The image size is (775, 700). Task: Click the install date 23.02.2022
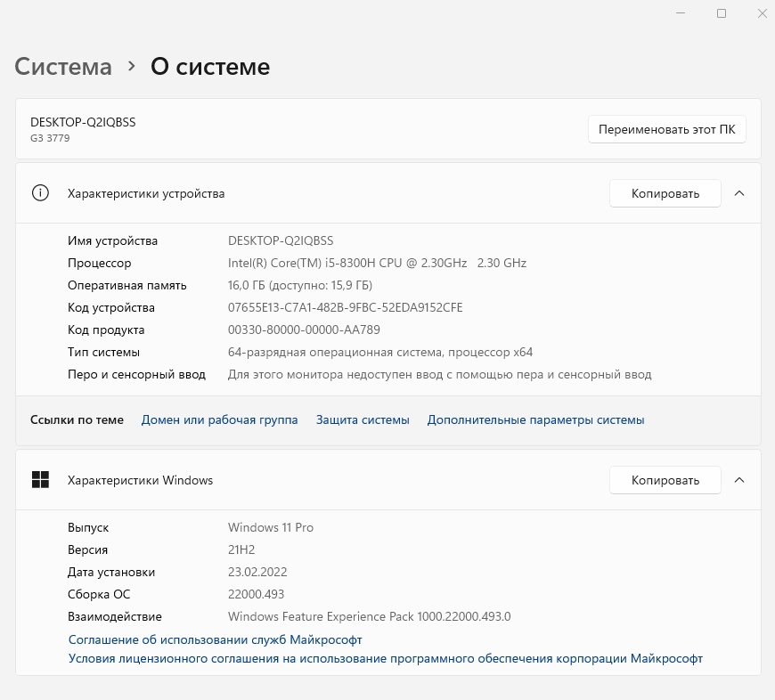point(257,572)
